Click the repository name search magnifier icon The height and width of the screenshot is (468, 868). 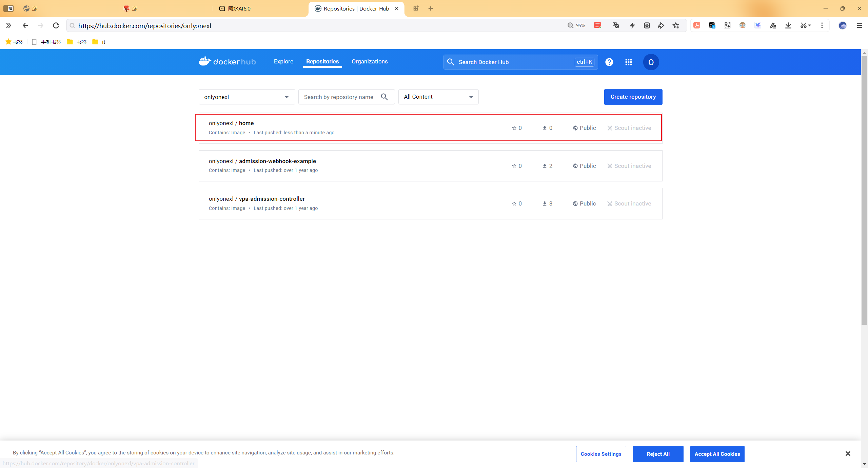[384, 97]
